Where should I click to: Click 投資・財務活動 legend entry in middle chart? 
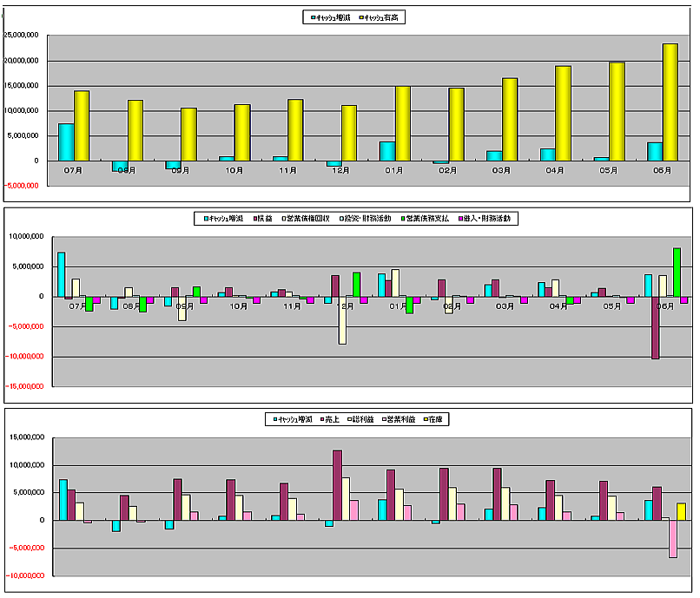pos(367,220)
